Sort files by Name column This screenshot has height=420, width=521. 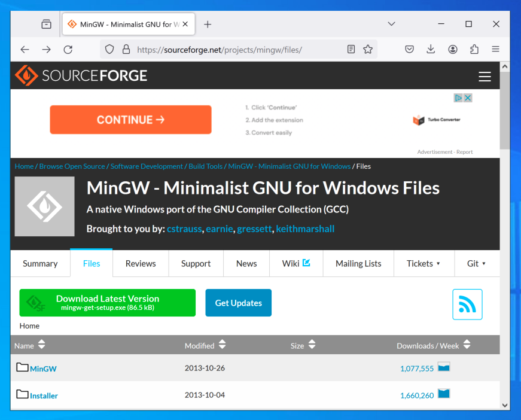[29, 345]
